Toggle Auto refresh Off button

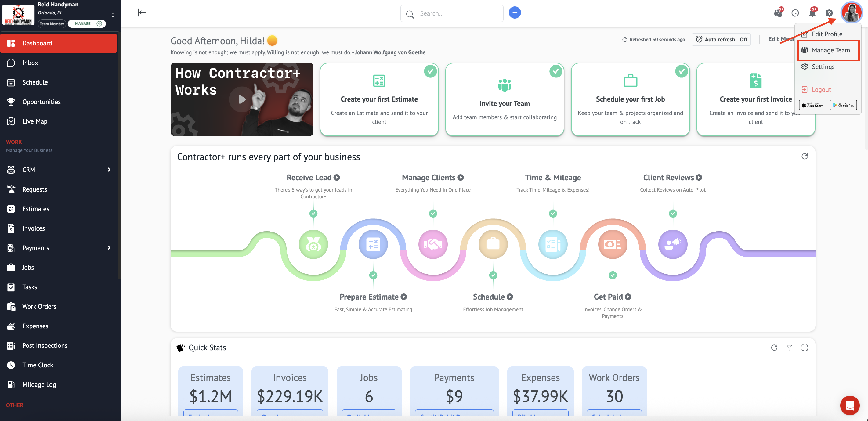tap(721, 39)
